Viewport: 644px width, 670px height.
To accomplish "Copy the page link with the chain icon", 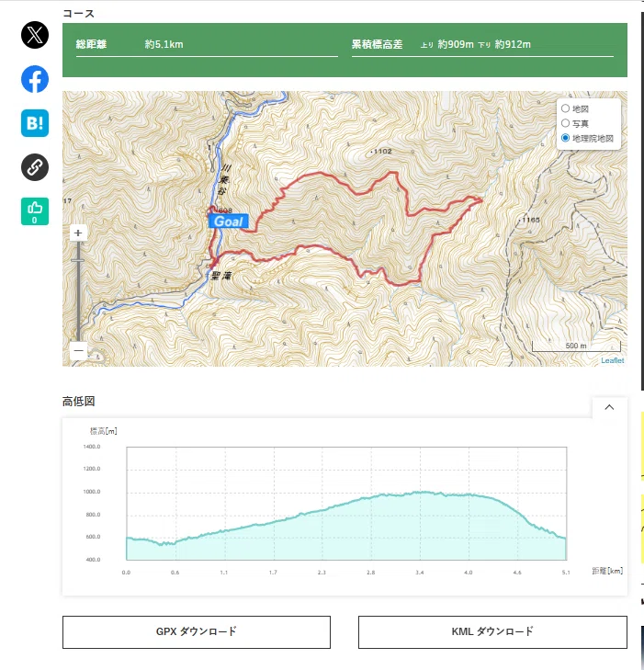I will tap(35, 167).
